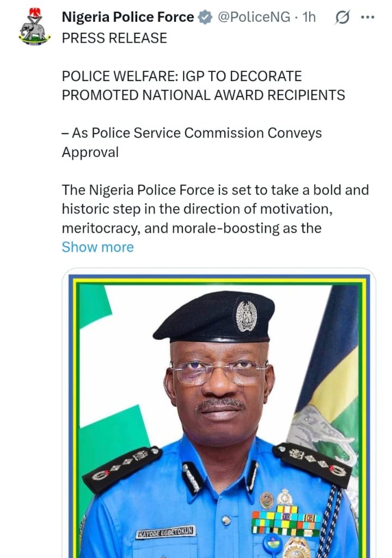Open the @PoliceNG handle link

pos(254,17)
